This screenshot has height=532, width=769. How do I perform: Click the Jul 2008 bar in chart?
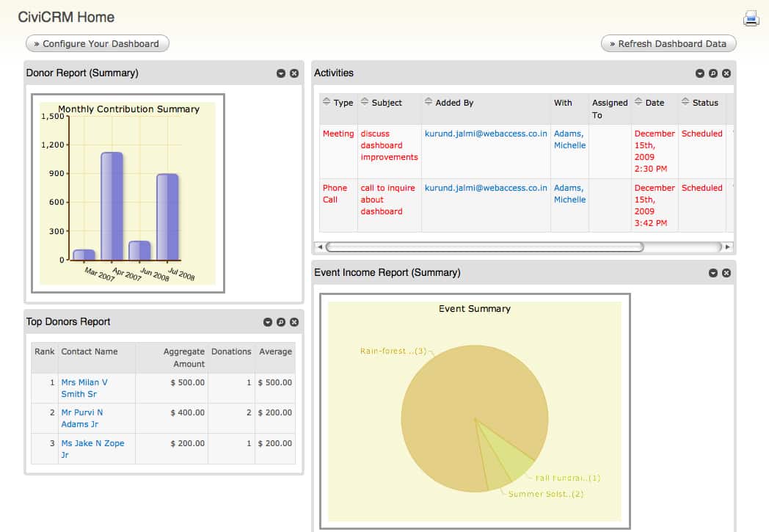coord(167,216)
